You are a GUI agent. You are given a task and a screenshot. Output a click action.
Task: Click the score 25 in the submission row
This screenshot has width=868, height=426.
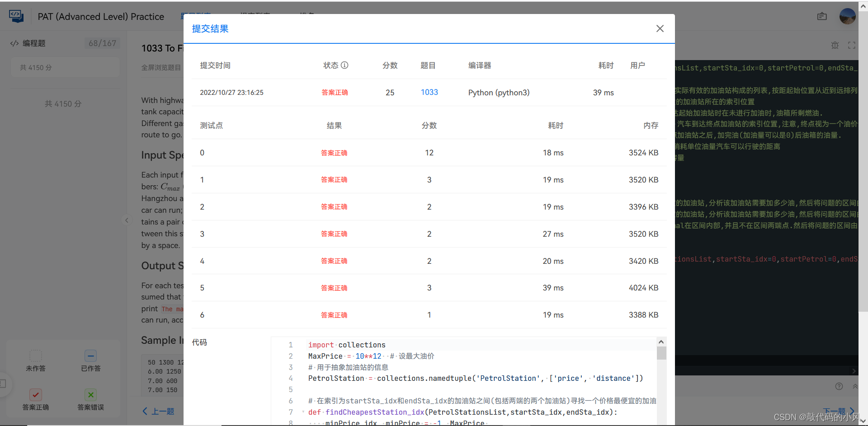click(x=390, y=93)
